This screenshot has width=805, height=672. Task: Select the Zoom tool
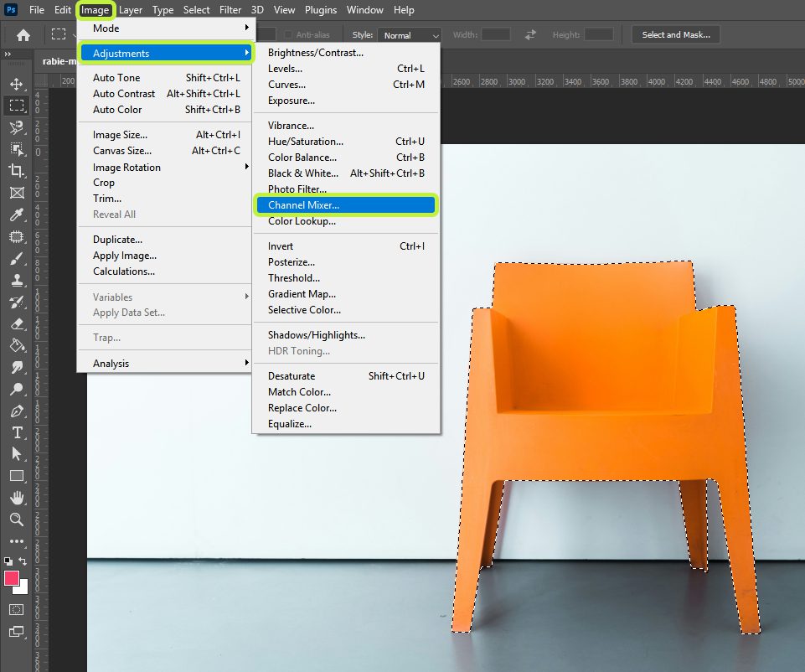tap(17, 520)
